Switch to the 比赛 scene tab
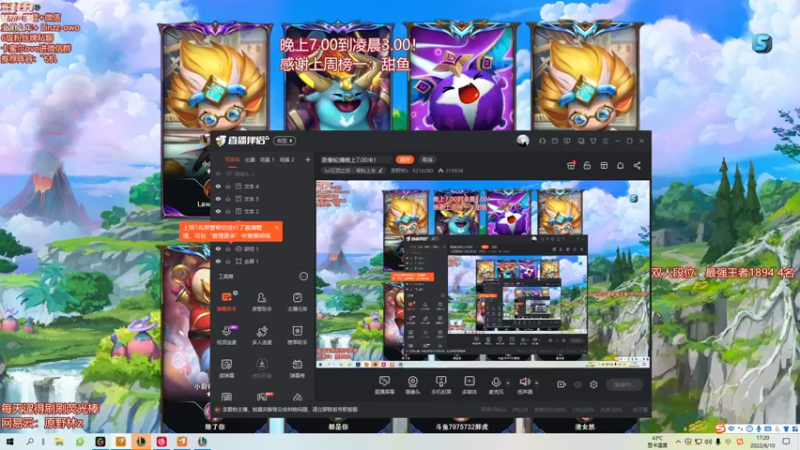The height and width of the screenshot is (450, 800). [249, 160]
